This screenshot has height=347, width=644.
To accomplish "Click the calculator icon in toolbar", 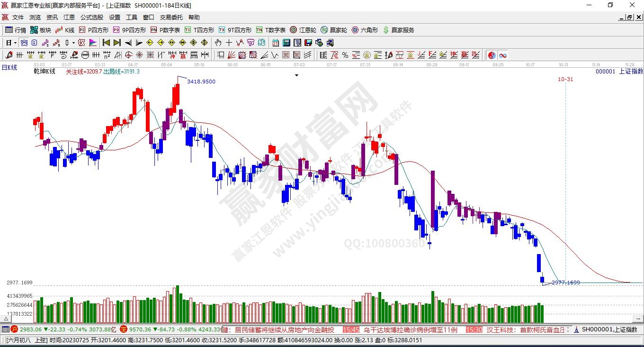I will pos(286,43).
